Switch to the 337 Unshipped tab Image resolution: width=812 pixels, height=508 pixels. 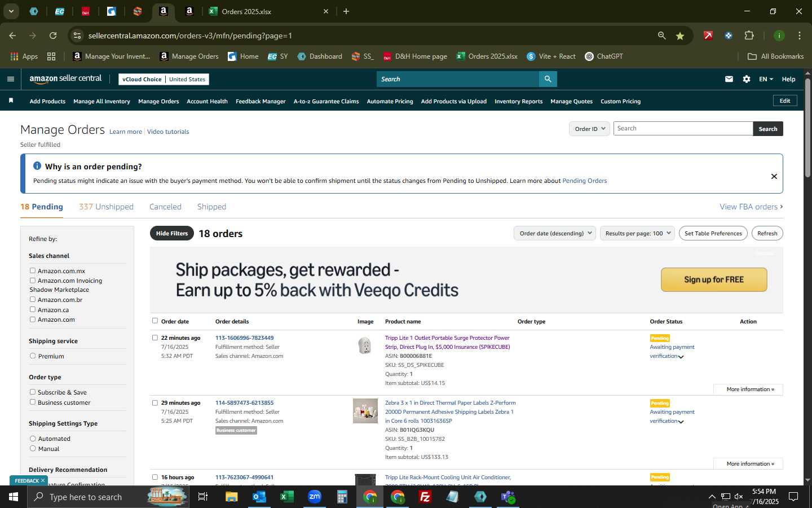coord(106,207)
